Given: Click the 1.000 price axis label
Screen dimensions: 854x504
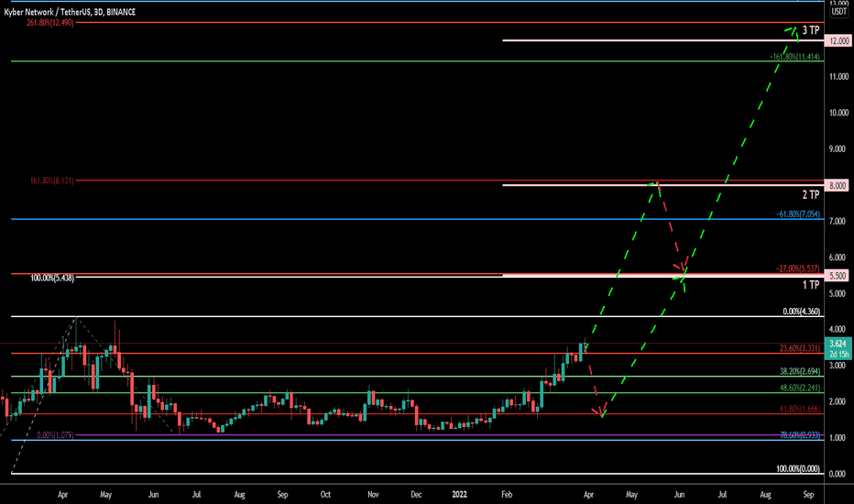Looking at the screenshot, I should tap(838, 437).
